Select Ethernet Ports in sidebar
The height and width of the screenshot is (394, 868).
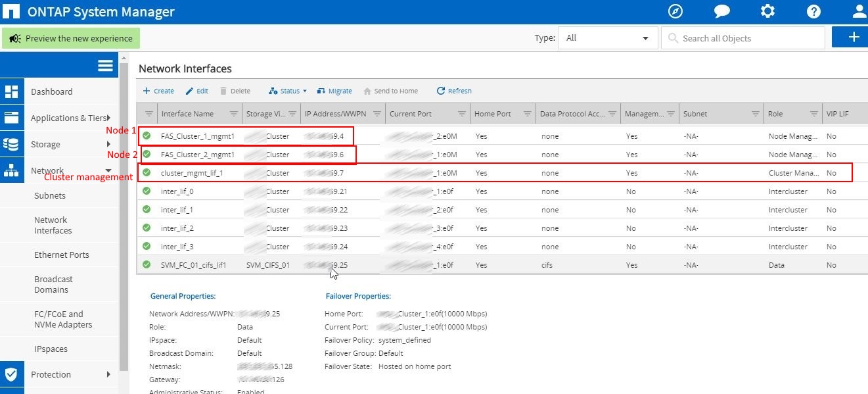coord(61,255)
